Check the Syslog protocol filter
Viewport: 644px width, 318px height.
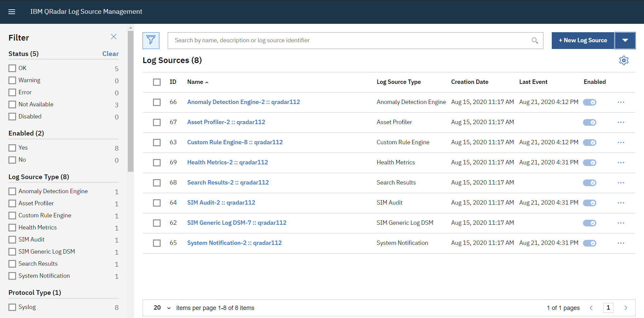(12, 307)
